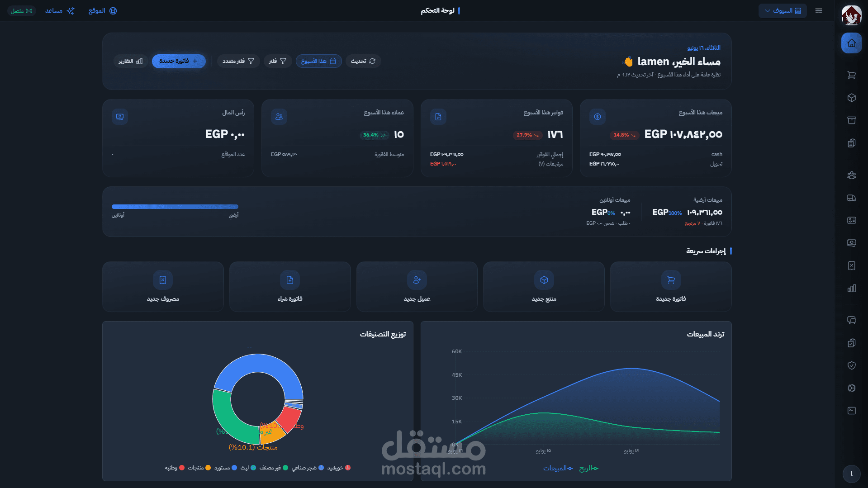This screenshot has height=488, width=868.
Task: Open التقارير reports button
Action: [130, 61]
